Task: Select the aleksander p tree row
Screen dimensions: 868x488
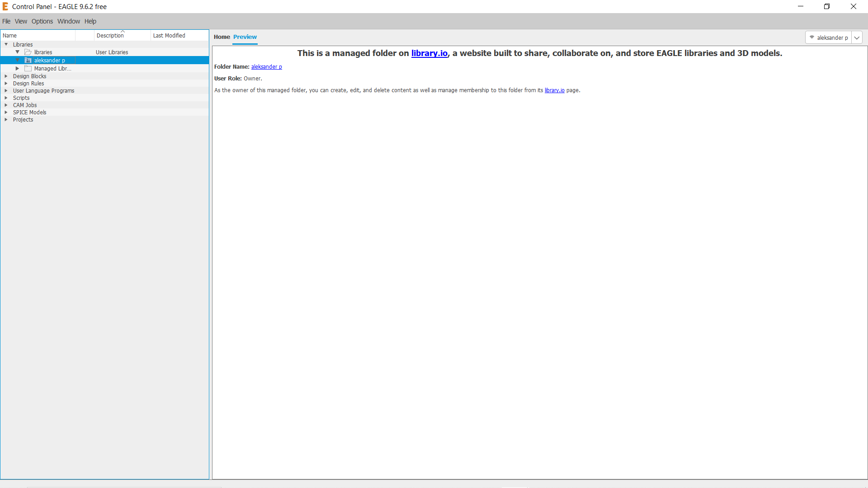Action: (x=104, y=61)
